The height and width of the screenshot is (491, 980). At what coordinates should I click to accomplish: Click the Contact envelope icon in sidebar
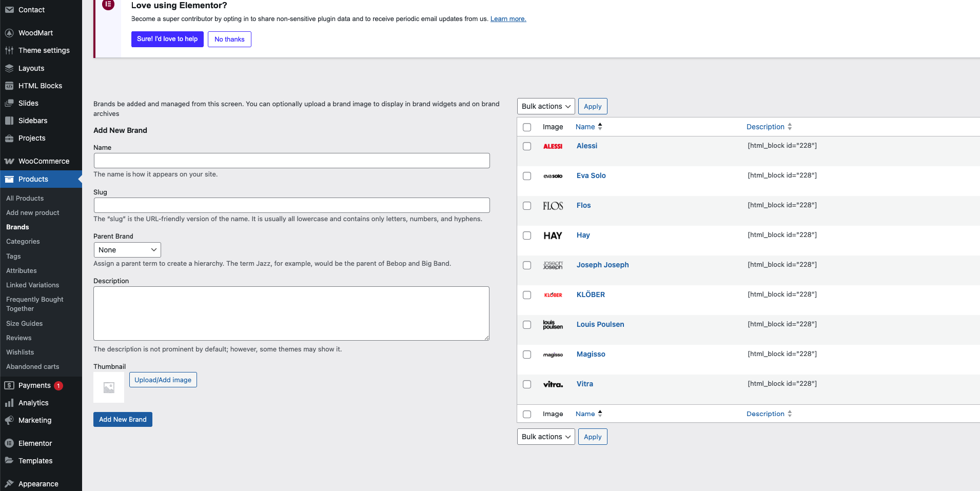(x=9, y=10)
